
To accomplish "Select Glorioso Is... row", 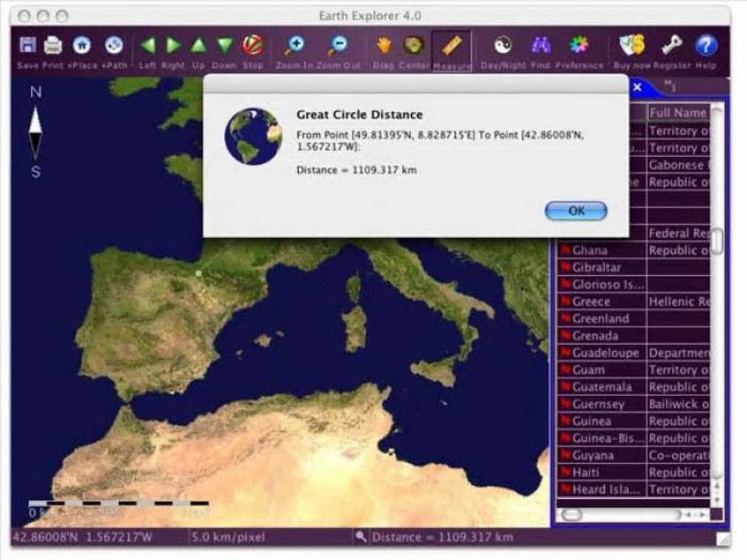I will [x=602, y=285].
